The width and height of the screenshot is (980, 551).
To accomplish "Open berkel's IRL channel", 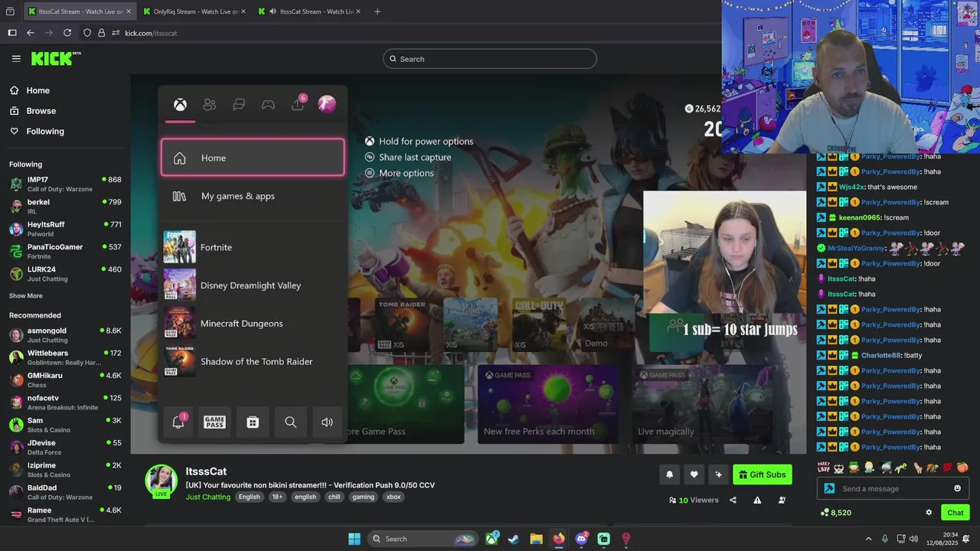I will pos(65,206).
